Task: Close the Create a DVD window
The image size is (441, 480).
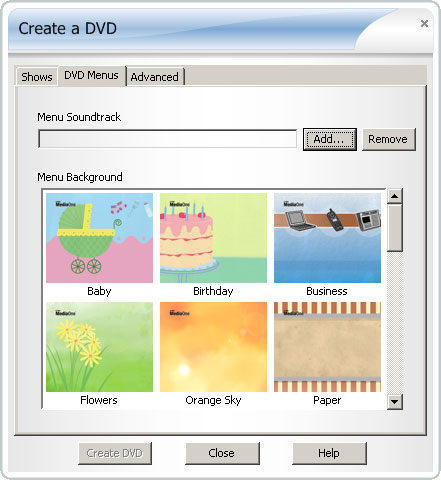Action: (x=424, y=24)
